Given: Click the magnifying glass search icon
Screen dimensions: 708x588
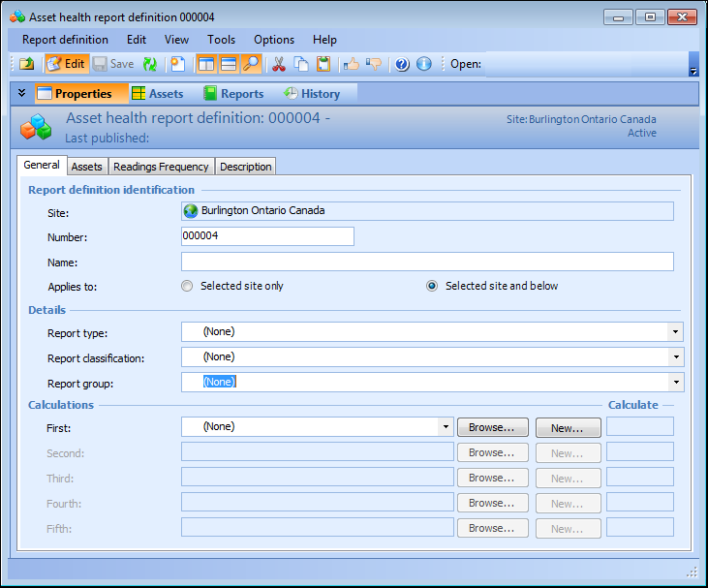Looking at the screenshot, I should coord(251,64).
